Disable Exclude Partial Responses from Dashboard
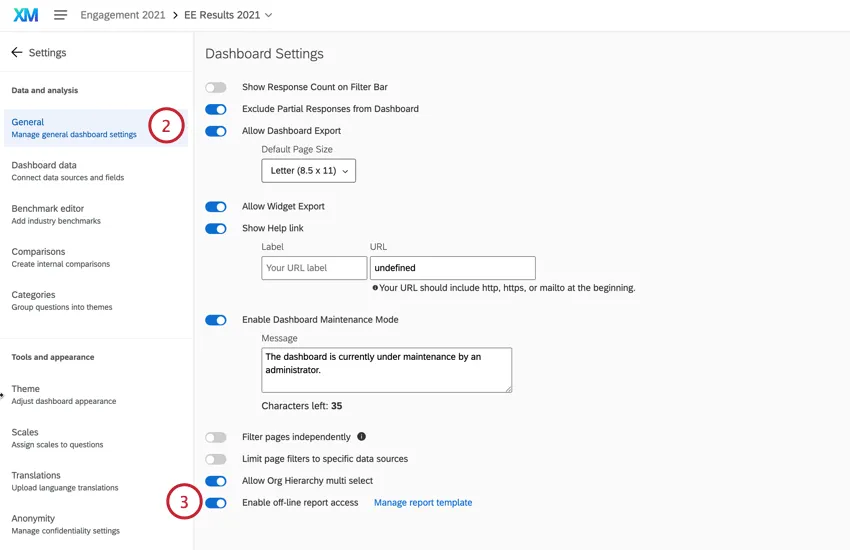The image size is (850, 550). point(215,109)
